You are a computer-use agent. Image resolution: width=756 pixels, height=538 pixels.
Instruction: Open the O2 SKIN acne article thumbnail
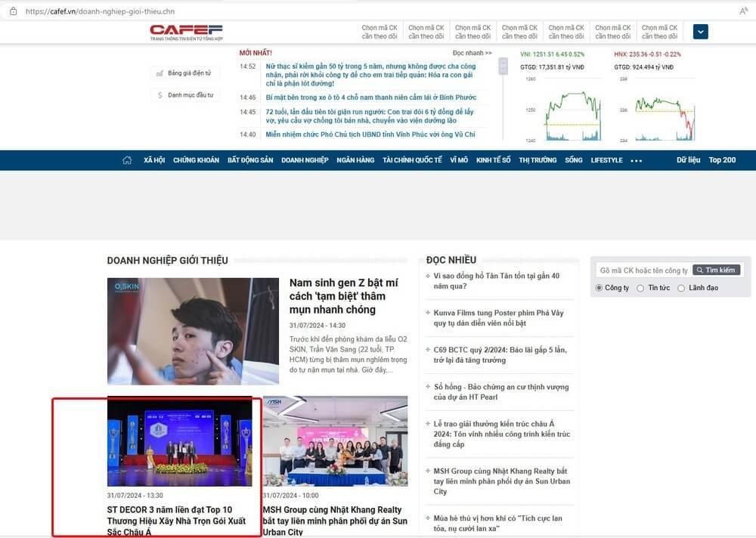193,331
